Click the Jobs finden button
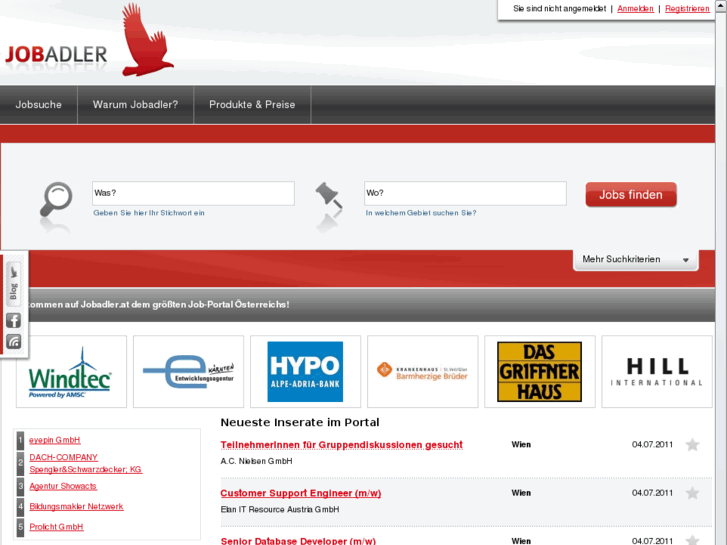Screen dimensions: 727x545 [x=631, y=195]
